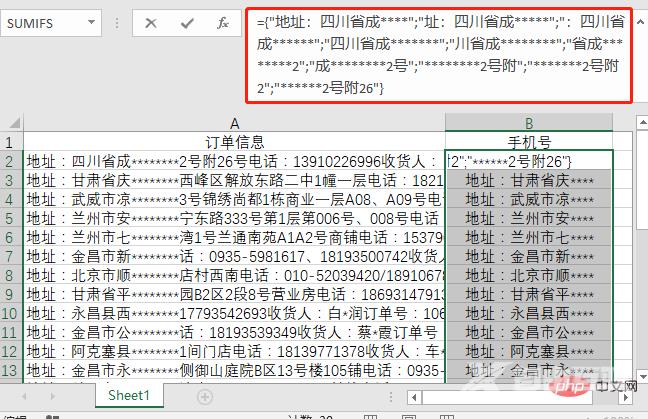Select row 12 header
This screenshot has height=419, width=648.
[x=12, y=351]
